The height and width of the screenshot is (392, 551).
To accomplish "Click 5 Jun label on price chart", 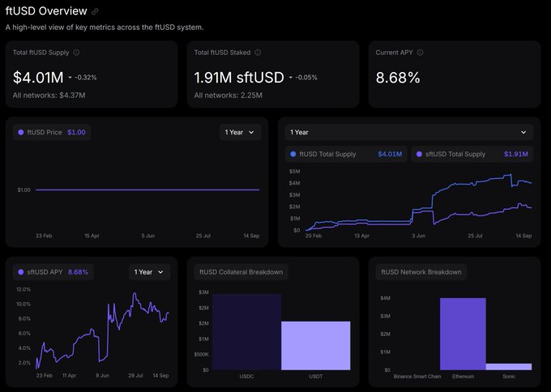I will point(148,236).
